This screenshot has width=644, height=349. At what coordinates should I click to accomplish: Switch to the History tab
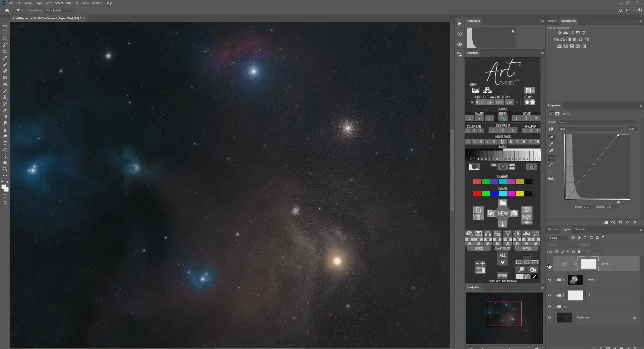pos(552,21)
